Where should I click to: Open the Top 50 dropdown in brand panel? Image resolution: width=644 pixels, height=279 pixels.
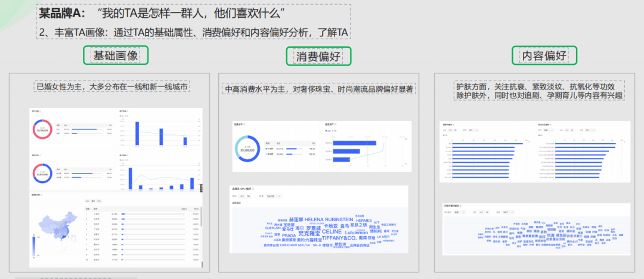274,196
